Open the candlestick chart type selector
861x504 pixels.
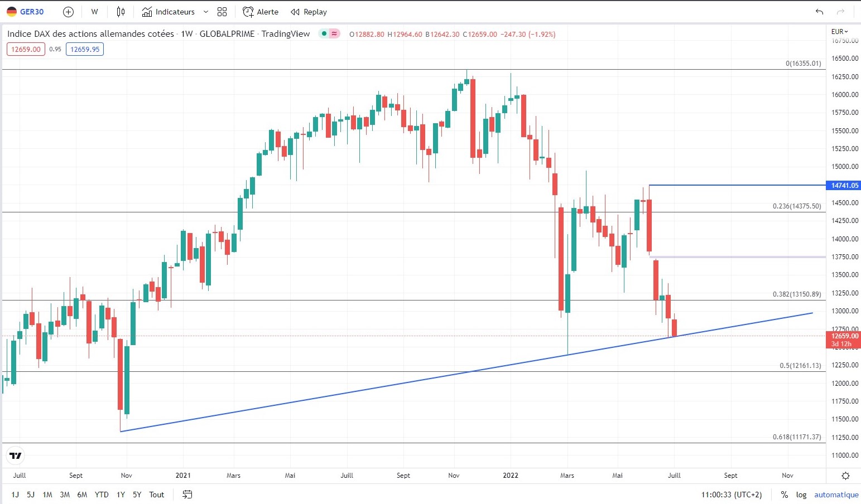(x=121, y=12)
